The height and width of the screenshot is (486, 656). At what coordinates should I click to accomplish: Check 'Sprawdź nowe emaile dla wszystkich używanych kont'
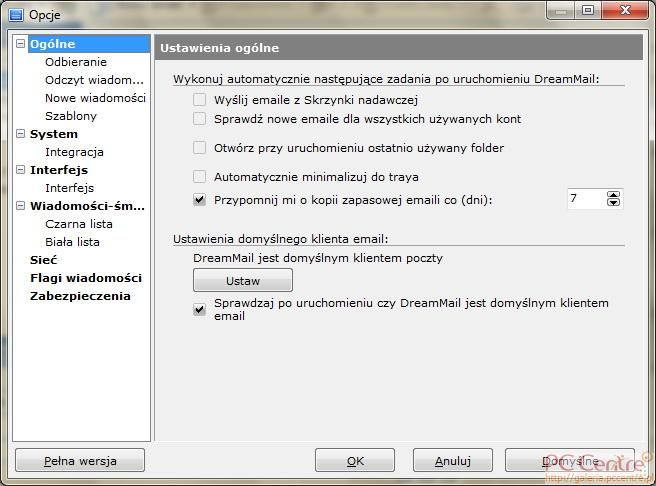click(x=200, y=119)
